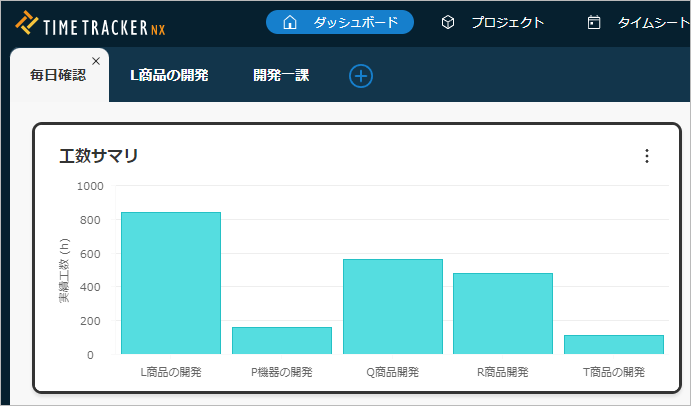This screenshot has height=406, width=691.
Task: Switch to the L商品の開発 tab
Action: (169, 75)
